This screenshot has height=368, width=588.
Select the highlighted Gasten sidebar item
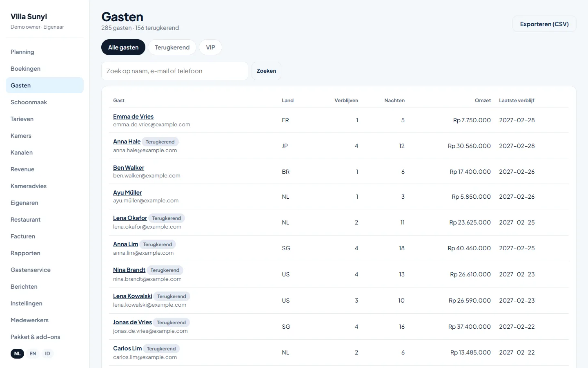(45, 85)
